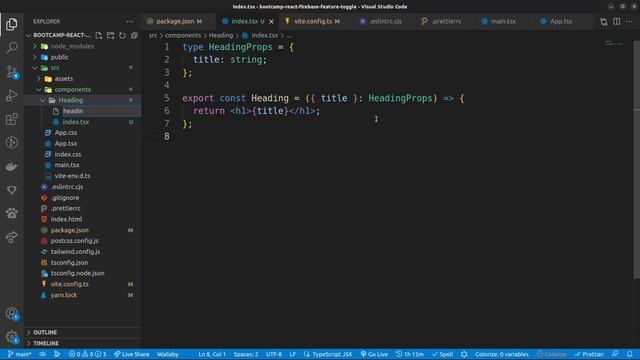Click UTF-8 encoding selector
This screenshot has height=360, width=640.
click(274, 354)
